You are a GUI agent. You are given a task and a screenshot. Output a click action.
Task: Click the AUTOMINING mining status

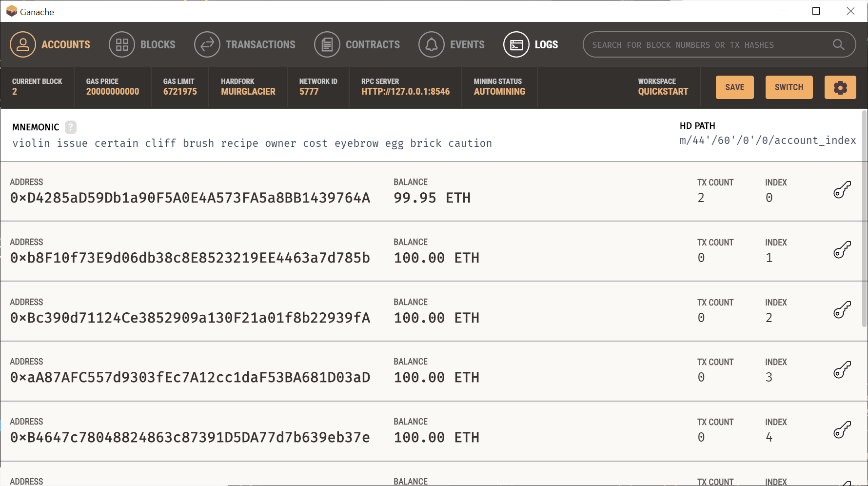click(499, 92)
